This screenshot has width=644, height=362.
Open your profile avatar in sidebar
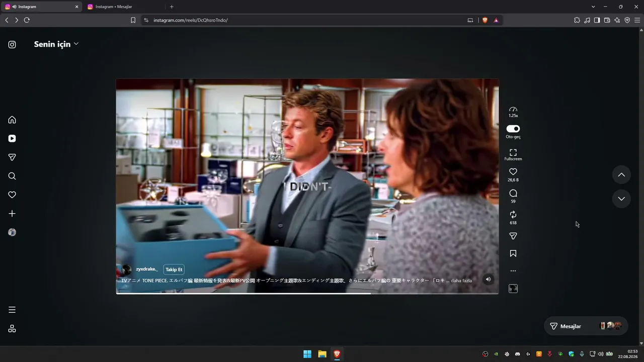(12, 232)
